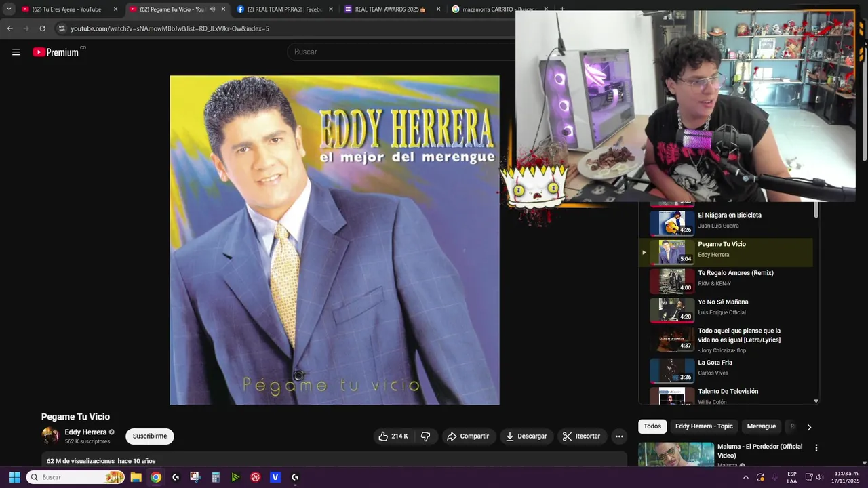
Task: Show hidden system tray icons
Action: (746, 477)
